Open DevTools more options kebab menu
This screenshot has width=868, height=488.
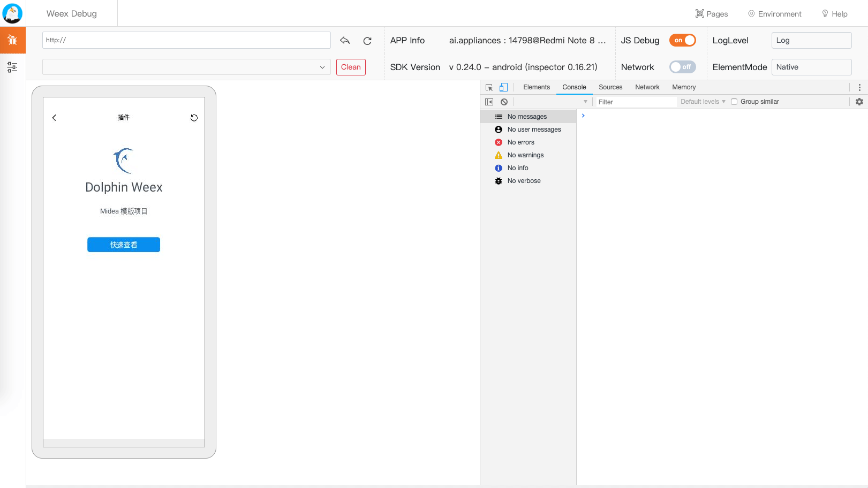(859, 87)
